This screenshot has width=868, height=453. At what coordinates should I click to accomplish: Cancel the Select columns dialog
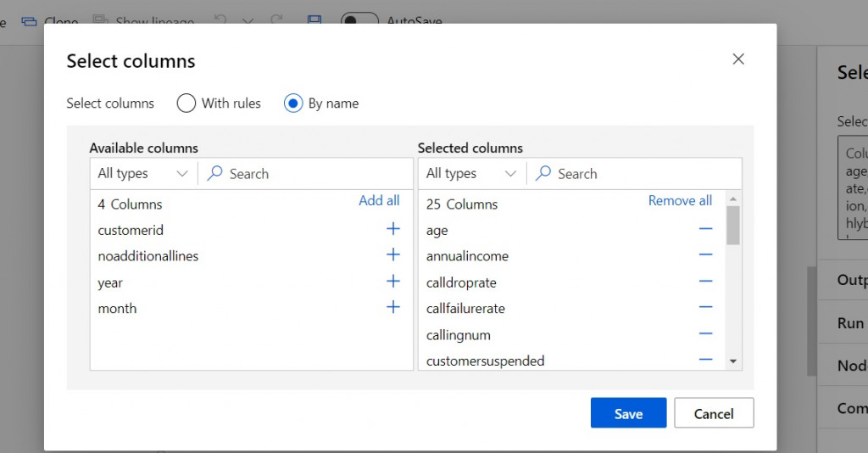click(714, 413)
